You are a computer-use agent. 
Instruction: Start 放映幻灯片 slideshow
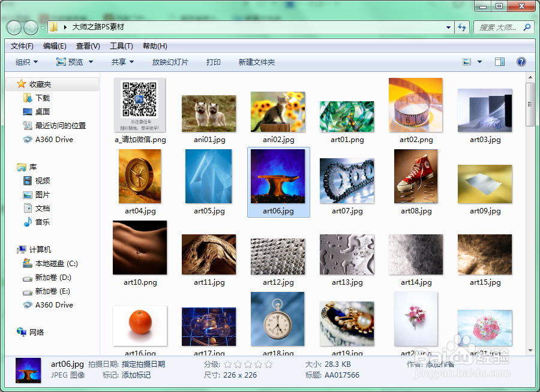pos(170,62)
